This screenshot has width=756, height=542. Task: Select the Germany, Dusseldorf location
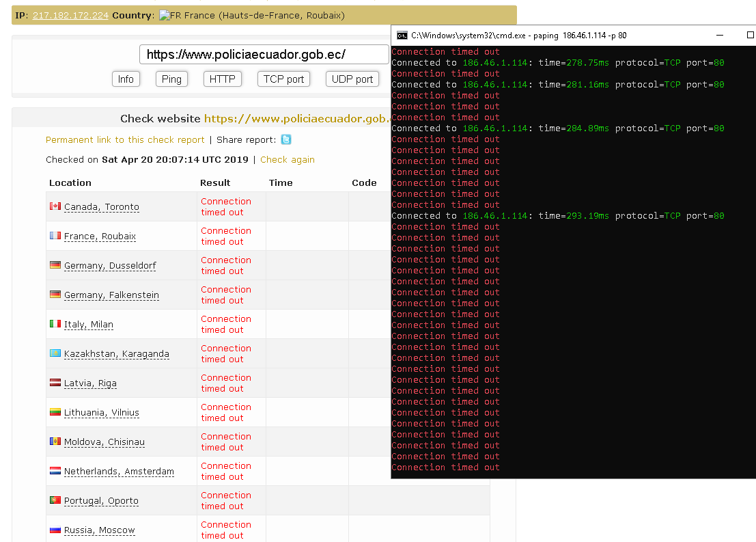(x=110, y=266)
